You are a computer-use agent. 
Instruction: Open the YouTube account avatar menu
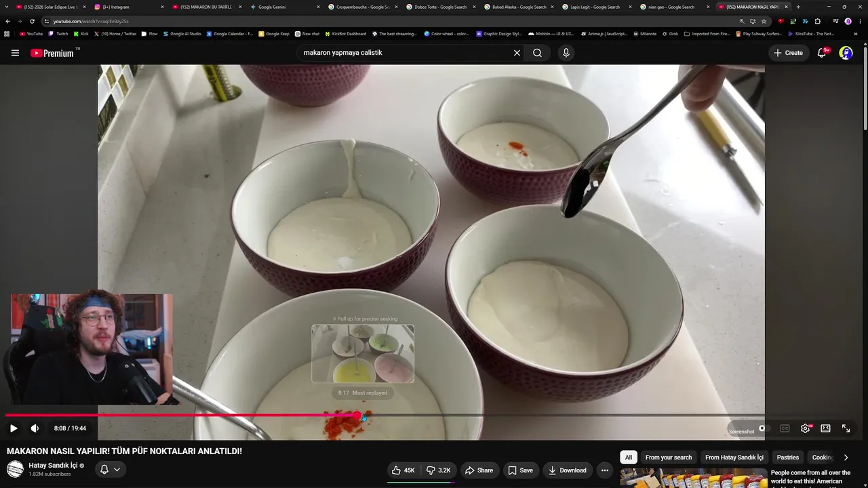[x=846, y=53]
